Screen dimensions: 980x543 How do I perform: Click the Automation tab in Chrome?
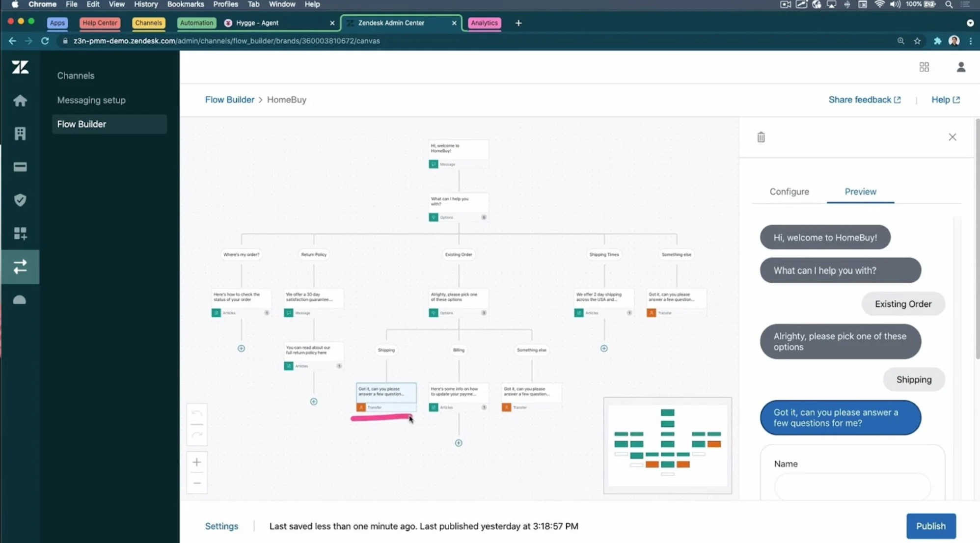[196, 23]
